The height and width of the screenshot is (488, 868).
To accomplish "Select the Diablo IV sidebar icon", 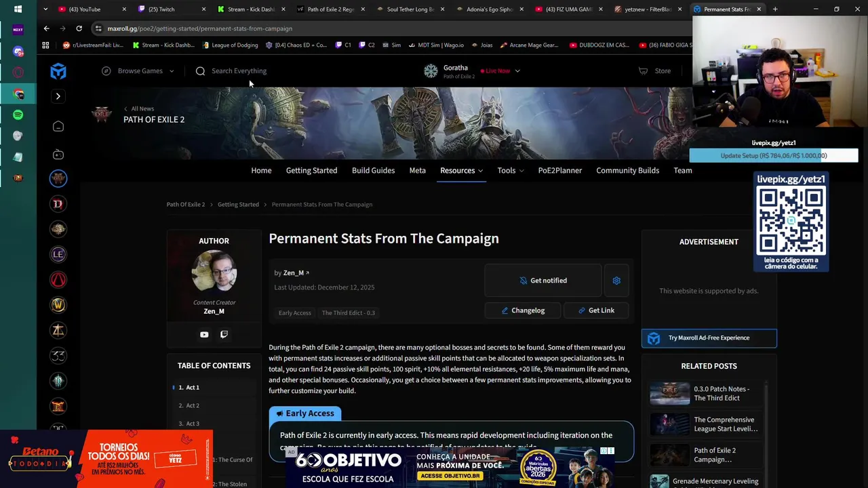I will point(58,204).
